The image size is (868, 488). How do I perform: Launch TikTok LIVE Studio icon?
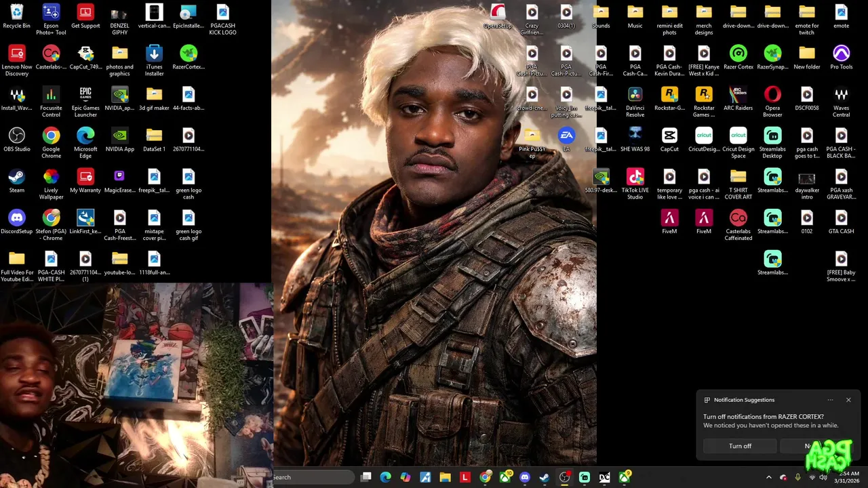(x=635, y=184)
